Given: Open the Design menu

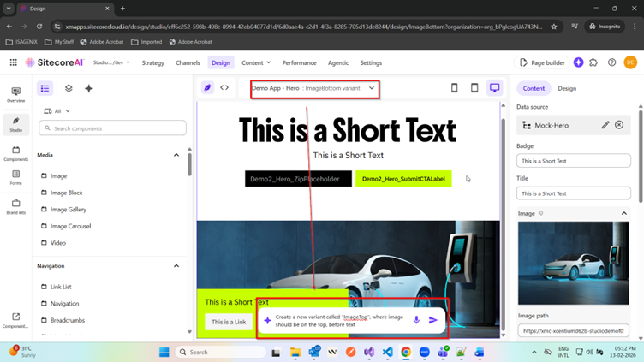Looking at the screenshot, I should click(x=221, y=62).
